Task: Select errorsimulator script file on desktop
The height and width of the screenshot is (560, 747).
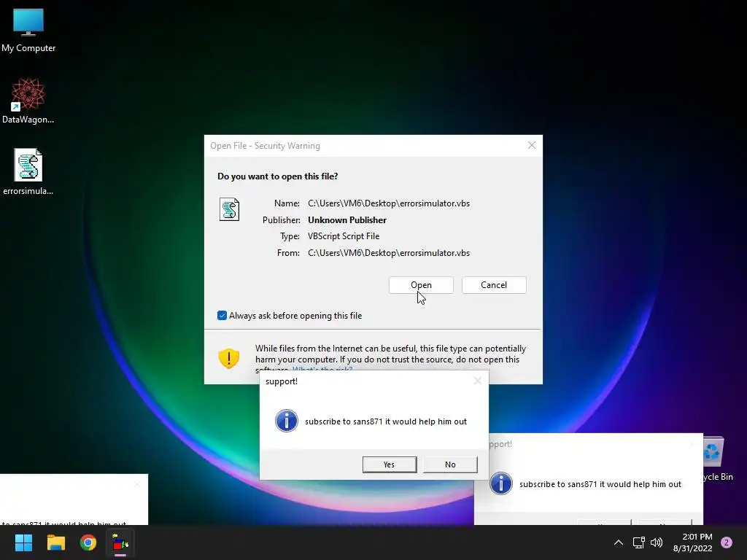Action: (x=28, y=172)
